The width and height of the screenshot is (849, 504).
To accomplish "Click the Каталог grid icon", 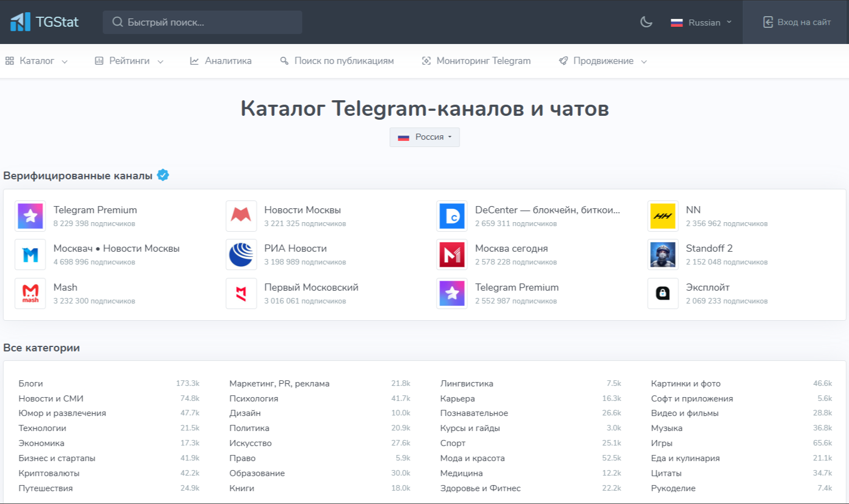I will (x=9, y=61).
